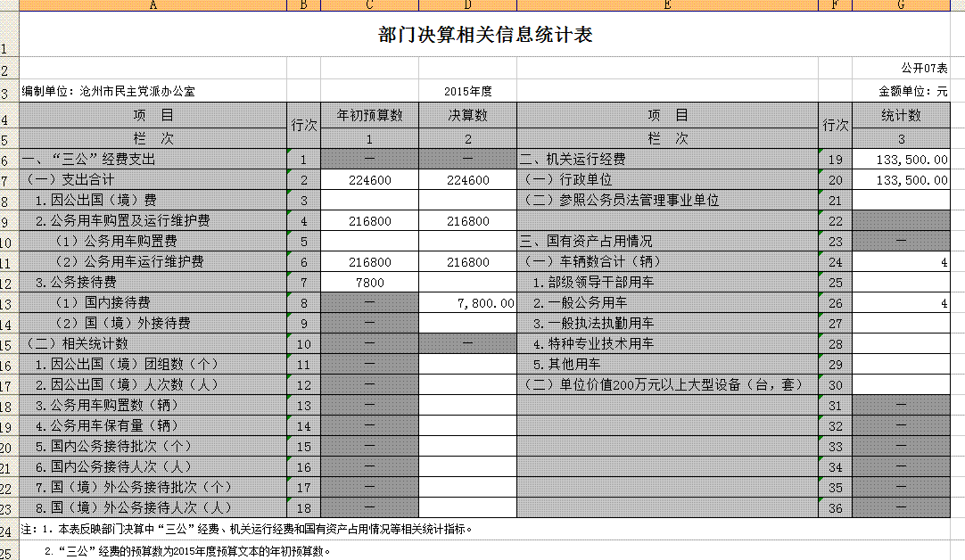Click the row 7 header number

6,180
